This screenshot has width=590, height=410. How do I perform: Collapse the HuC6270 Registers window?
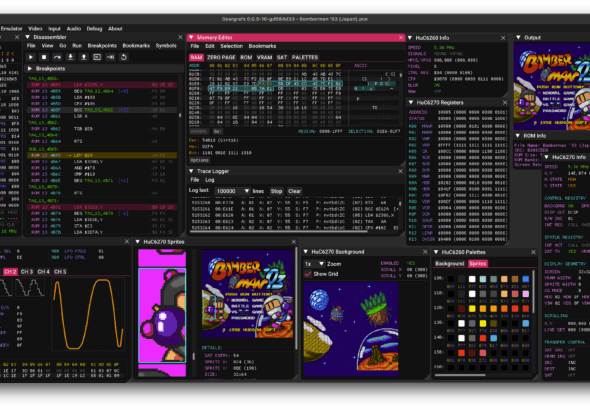point(411,102)
